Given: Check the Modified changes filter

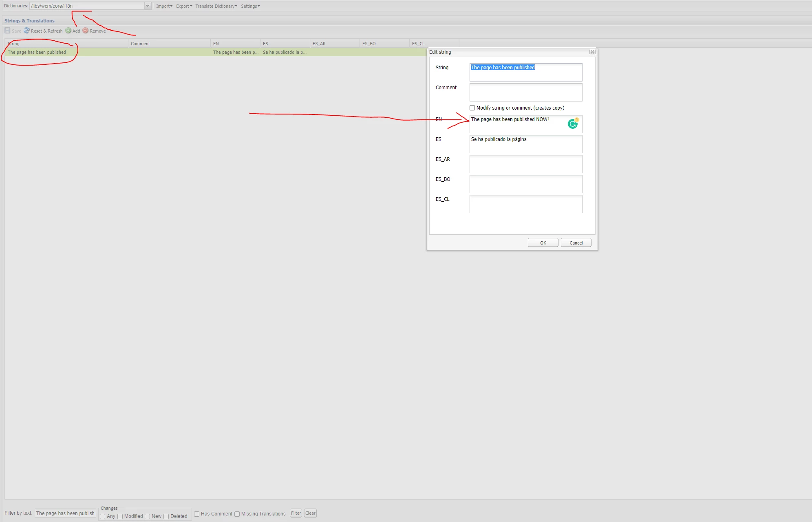Looking at the screenshot, I should click(x=120, y=516).
